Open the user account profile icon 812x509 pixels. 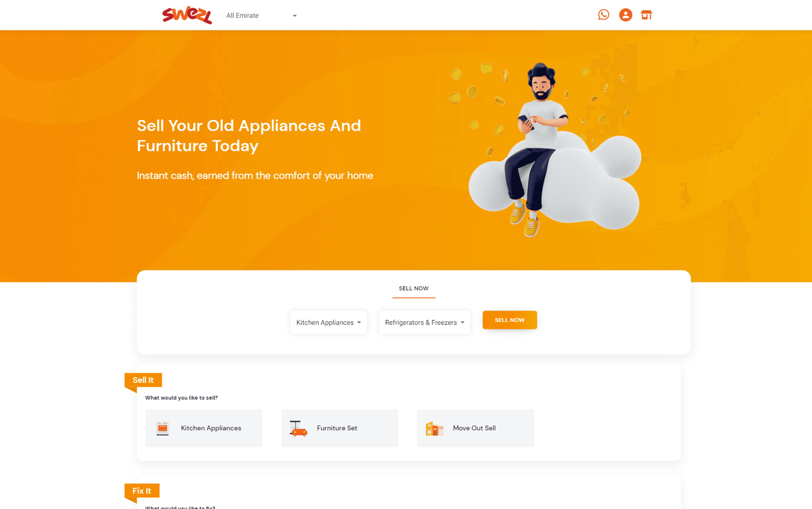point(625,15)
